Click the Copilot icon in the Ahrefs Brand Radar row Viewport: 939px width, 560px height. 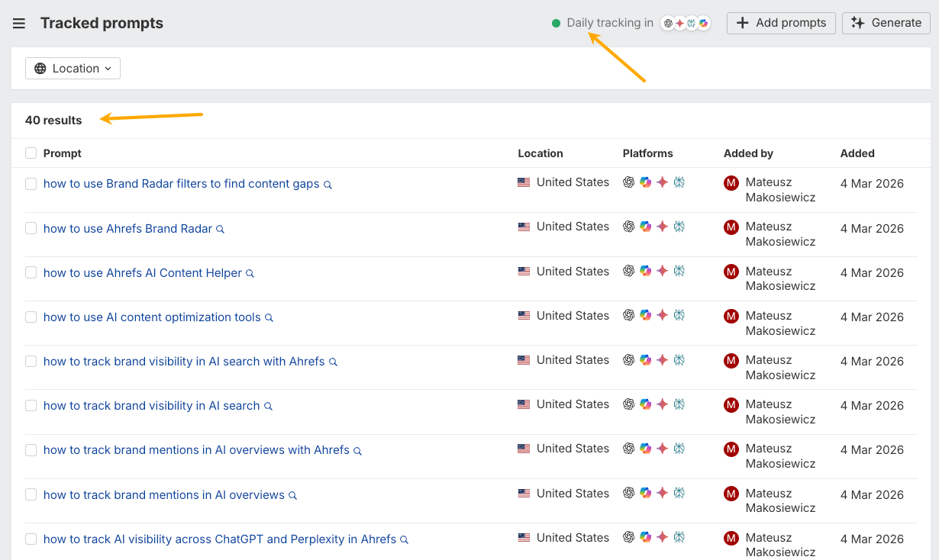coord(645,227)
